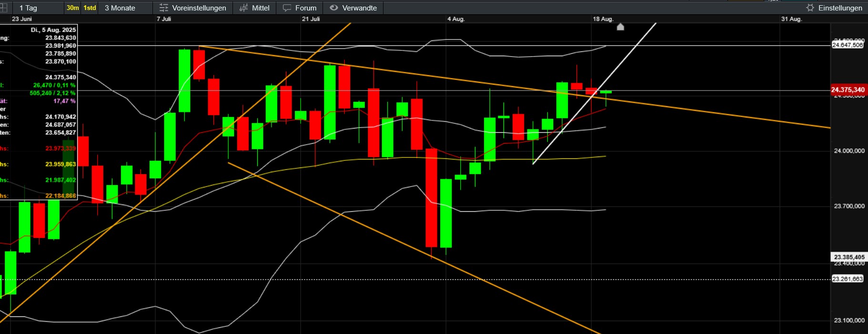The image size is (868, 334).
Task: Click the 24.687,057 value in data box
Action: point(61,125)
